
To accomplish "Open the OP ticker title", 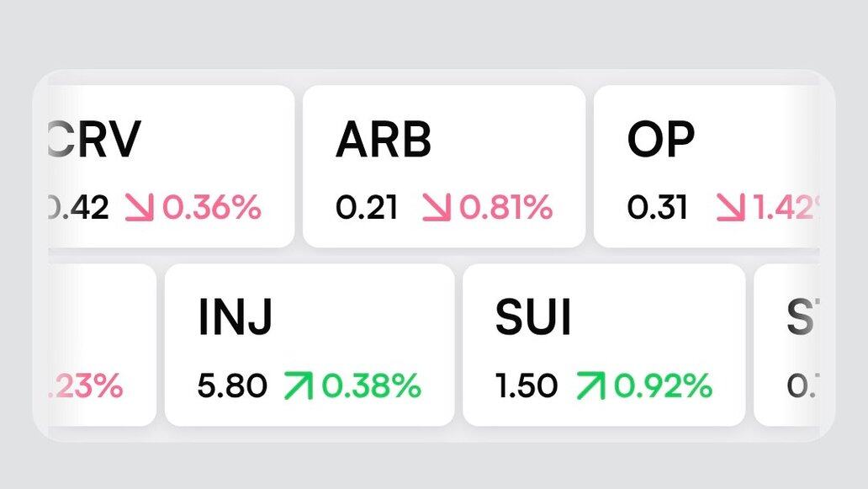I will pos(661,141).
